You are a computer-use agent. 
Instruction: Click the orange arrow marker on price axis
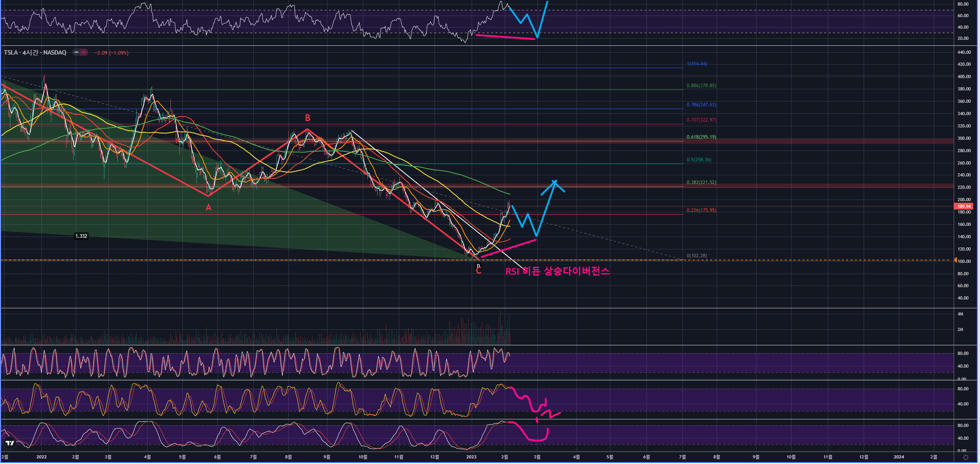pos(955,260)
